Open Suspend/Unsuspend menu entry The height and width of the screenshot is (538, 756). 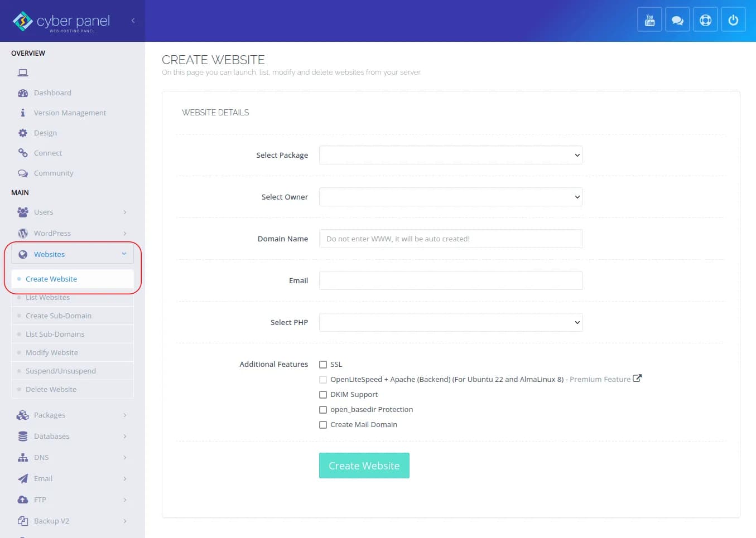pos(73,371)
